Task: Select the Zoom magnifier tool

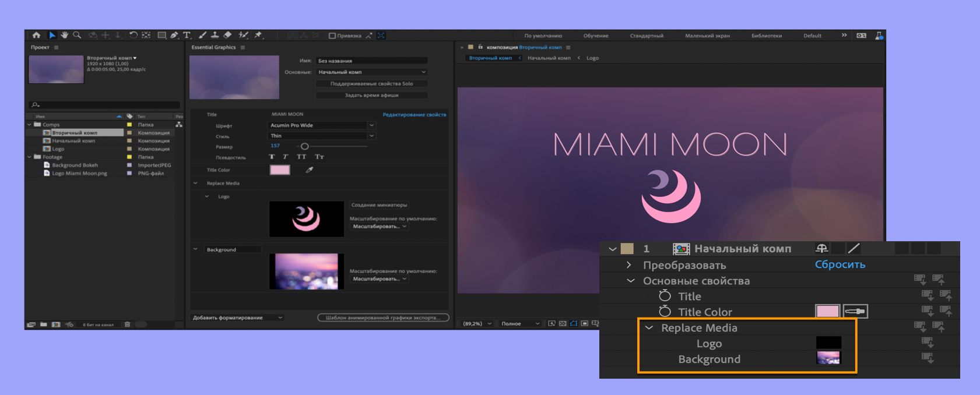Action: click(x=77, y=36)
